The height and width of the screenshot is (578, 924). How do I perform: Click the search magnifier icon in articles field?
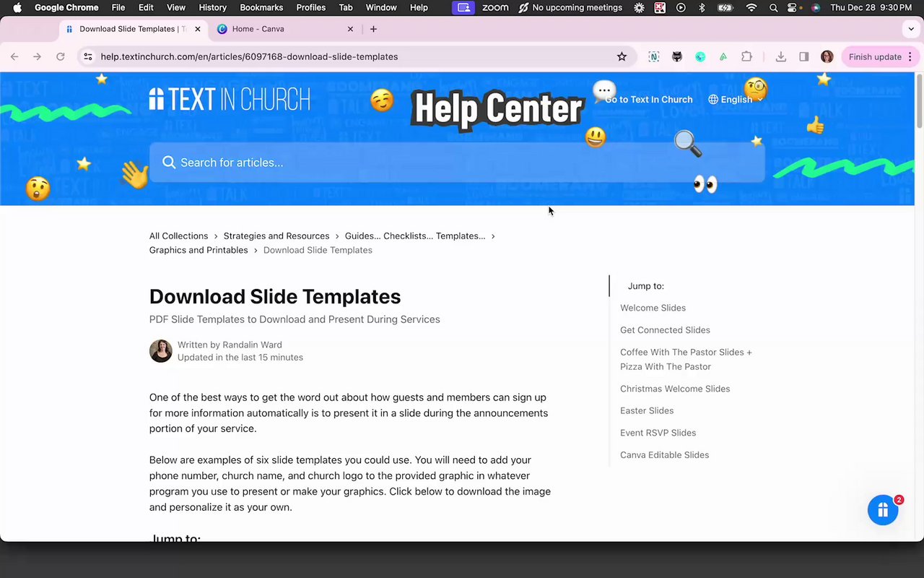(169, 163)
